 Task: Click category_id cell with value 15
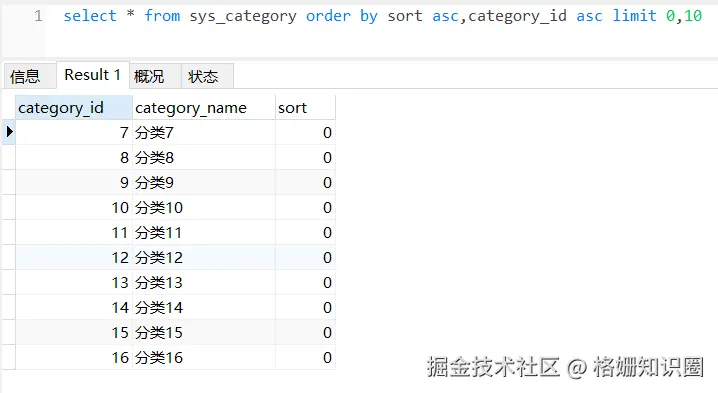pos(74,333)
